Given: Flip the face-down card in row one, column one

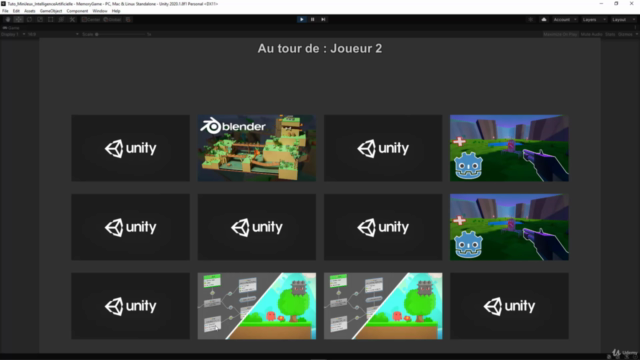Looking at the screenshot, I should pyautogui.click(x=131, y=148).
